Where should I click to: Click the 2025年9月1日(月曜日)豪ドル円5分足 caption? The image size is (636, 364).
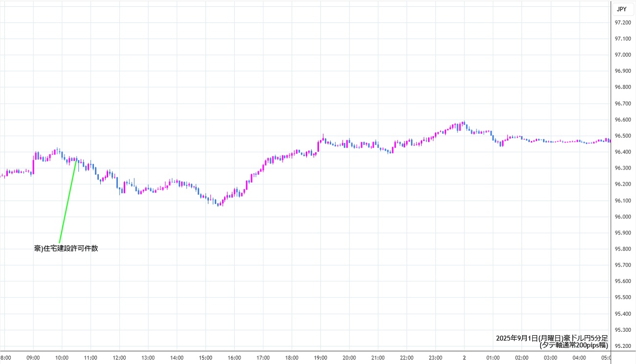552,338
